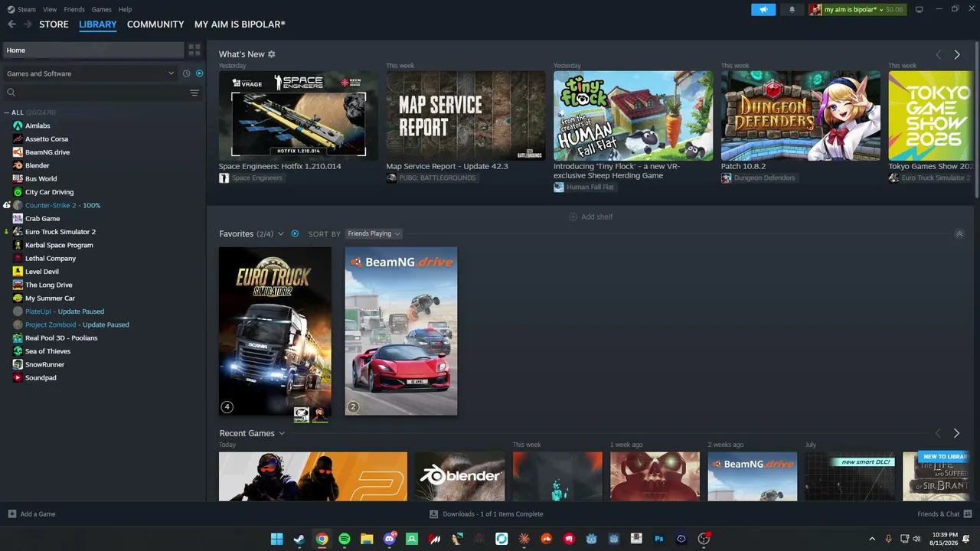Collapse the ALL games category
Image resolution: width=980 pixels, height=551 pixels.
(x=6, y=112)
